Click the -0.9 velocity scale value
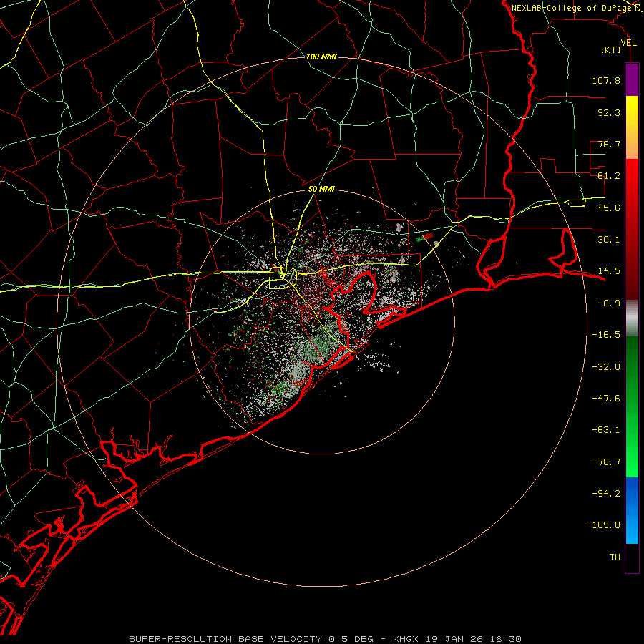The width and height of the screenshot is (644, 644). (x=609, y=303)
